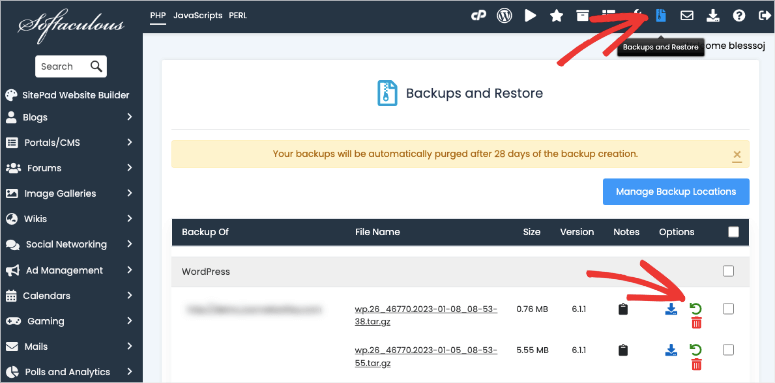This screenshot has height=383, width=775.
Task: Click the palette icon beside SitePad Website Builder
Action: coord(11,95)
